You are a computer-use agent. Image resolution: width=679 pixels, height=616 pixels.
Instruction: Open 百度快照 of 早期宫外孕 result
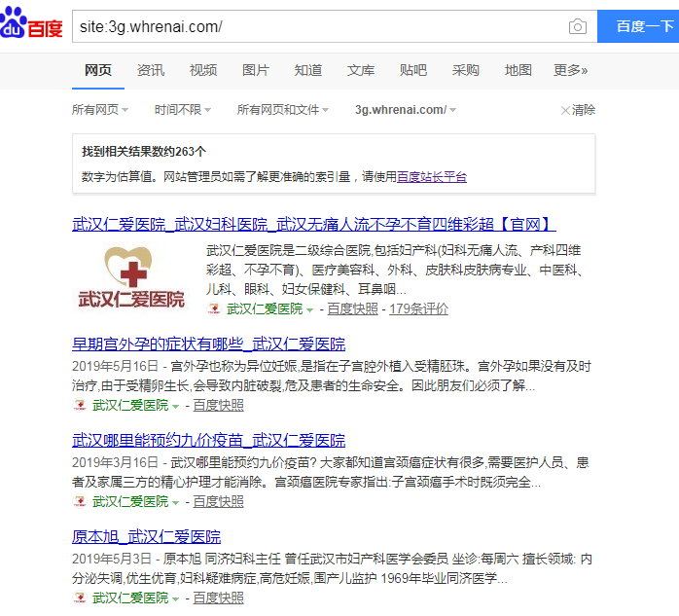(x=218, y=405)
